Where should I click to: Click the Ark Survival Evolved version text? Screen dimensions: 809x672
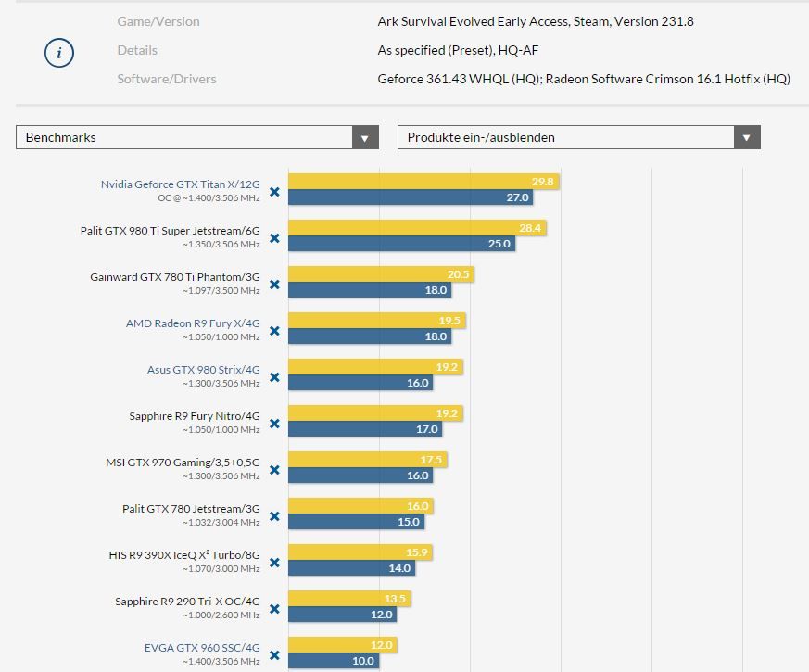pyautogui.click(x=536, y=21)
